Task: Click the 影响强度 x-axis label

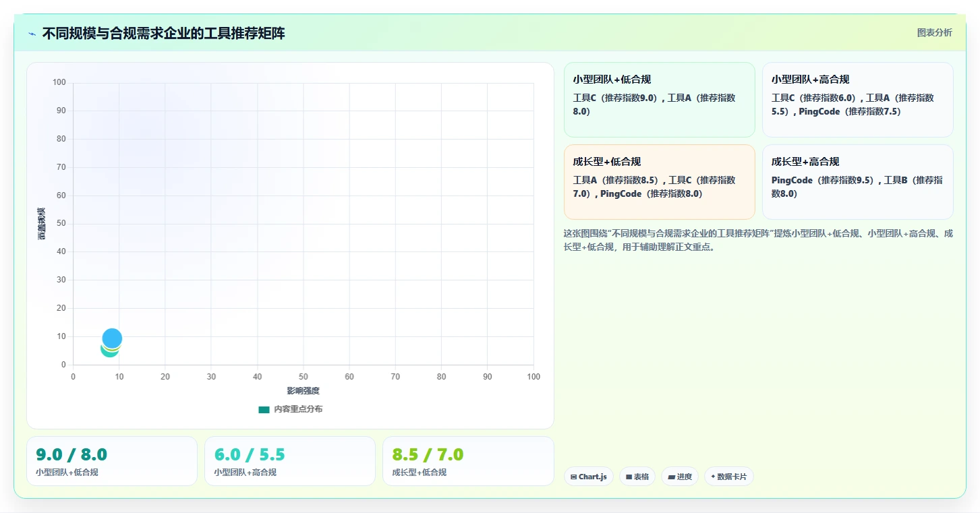Action: [x=304, y=391]
